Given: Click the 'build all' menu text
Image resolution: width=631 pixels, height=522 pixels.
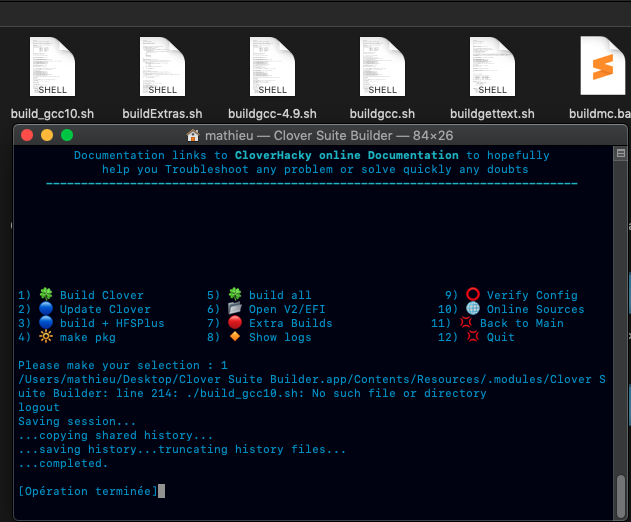Looking at the screenshot, I should pos(280,295).
